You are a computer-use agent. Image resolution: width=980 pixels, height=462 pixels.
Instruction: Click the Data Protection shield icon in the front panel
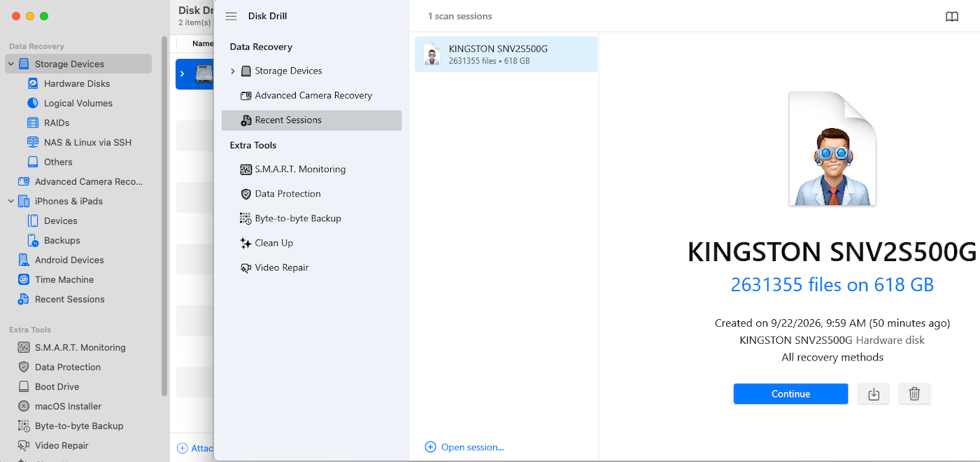(246, 194)
